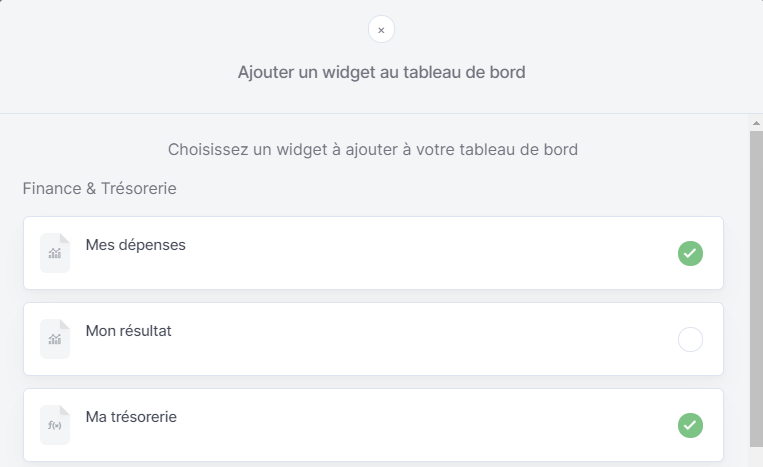The width and height of the screenshot is (763, 467).
Task: Click the f(x) icon beside Ma trésorerie
Action: pyautogui.click(x=55, y=425)
